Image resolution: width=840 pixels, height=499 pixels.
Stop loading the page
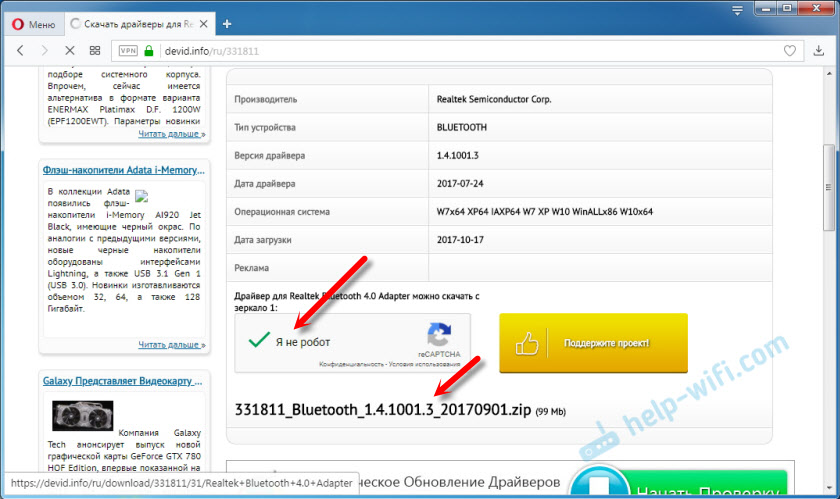pos(70,50)
